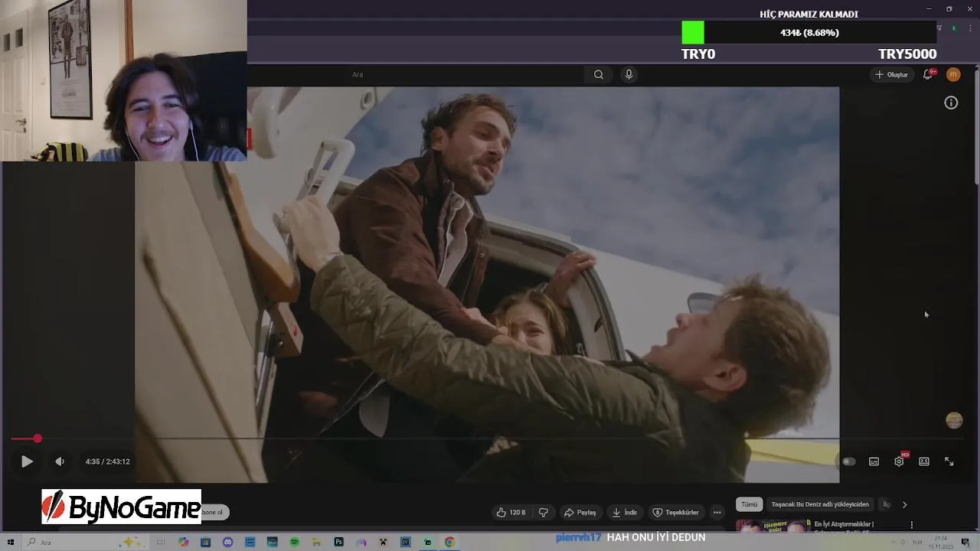This screenshot has height=551, width=980.
Task: Like the video with 120 B likes
Action: pyautogui.click(x=511, y=512)
